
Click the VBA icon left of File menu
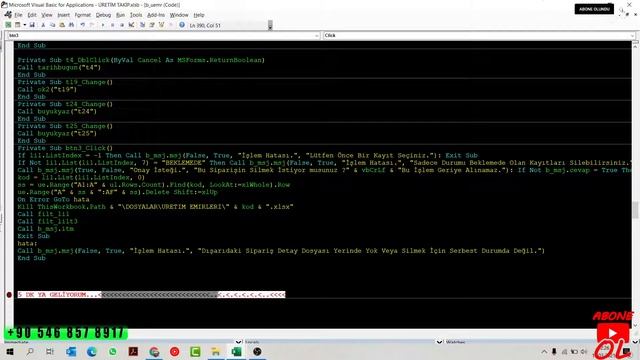(8, 15)
